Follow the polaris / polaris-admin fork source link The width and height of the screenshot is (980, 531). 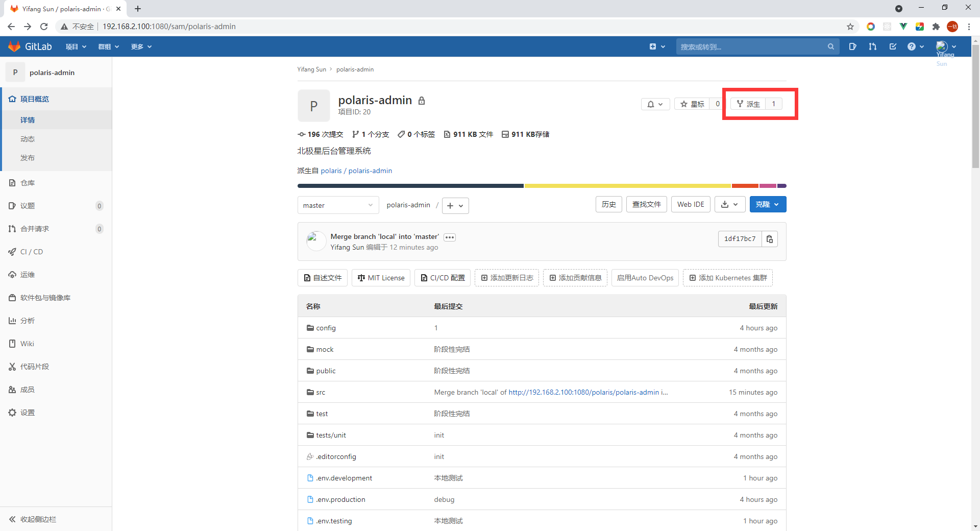tap(356, 171)
